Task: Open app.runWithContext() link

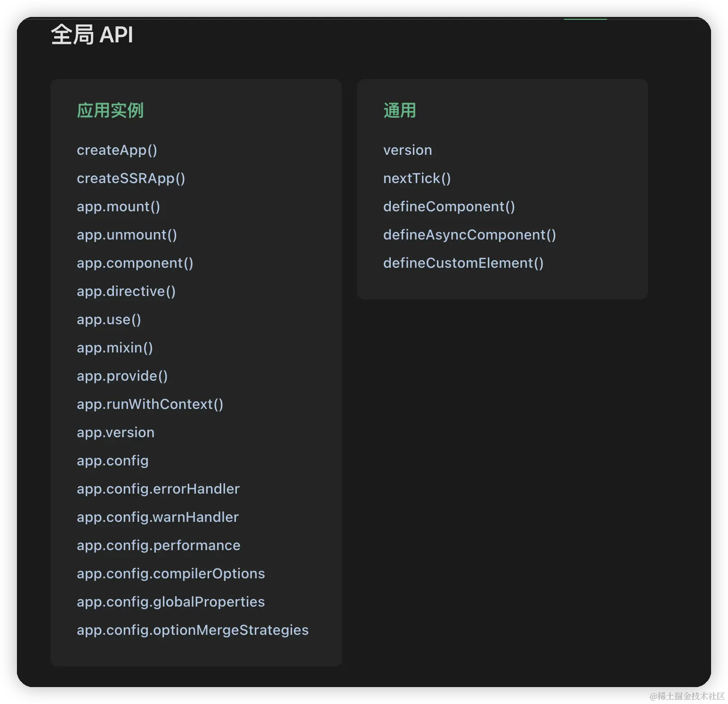Action: [x=150, y=404]
